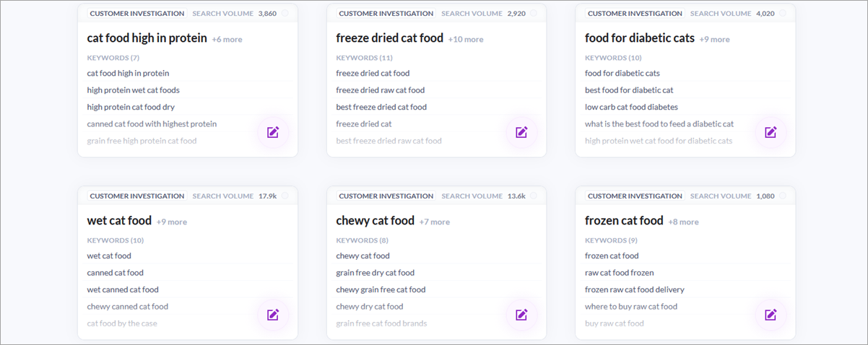Viewport: 868px width, 345px height.
Task: Select the "frozen raw cat food delivery" keyword
Action: (634, 289)
